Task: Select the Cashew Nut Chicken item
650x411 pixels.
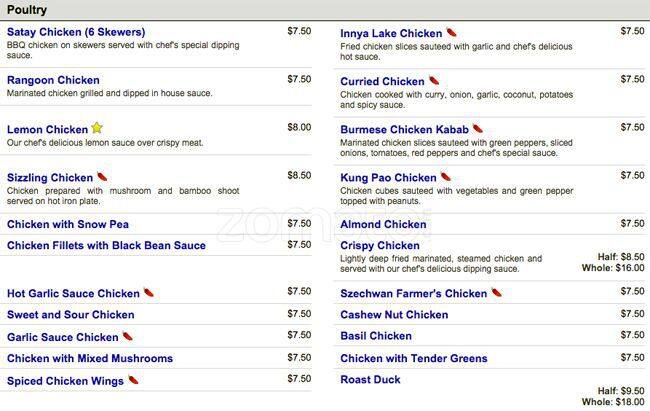Action: pyautogui.click(x=394, y=315)
